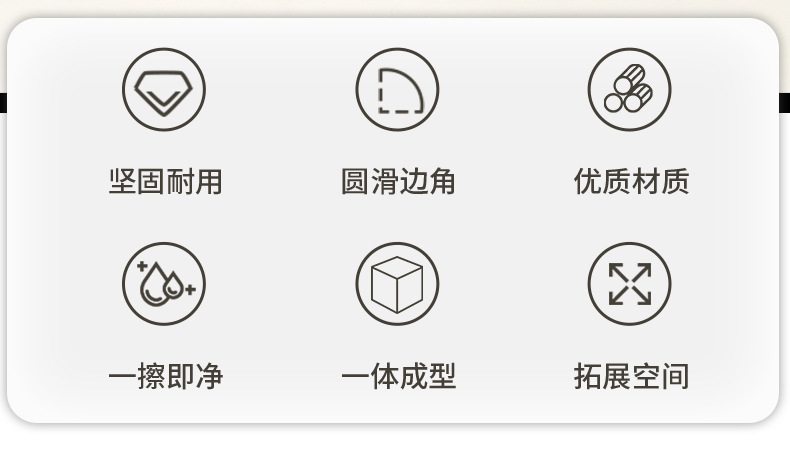Click the small plus above-left of droplets
The image size is (790, 455).
click(x=143, y=266)
